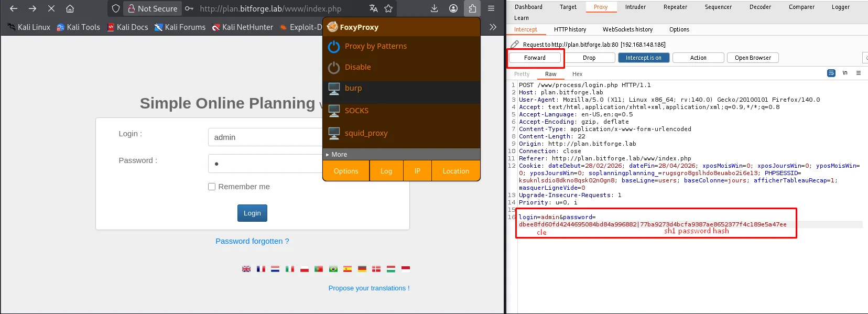Select the Brazilian flag
The width and height of the screenshot is (868, 314).
point(333,269)
